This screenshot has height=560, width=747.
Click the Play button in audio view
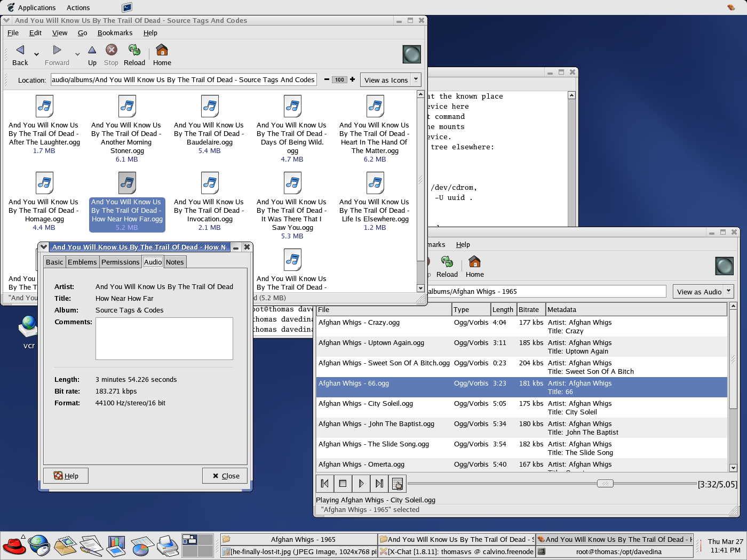pos(361,483)
